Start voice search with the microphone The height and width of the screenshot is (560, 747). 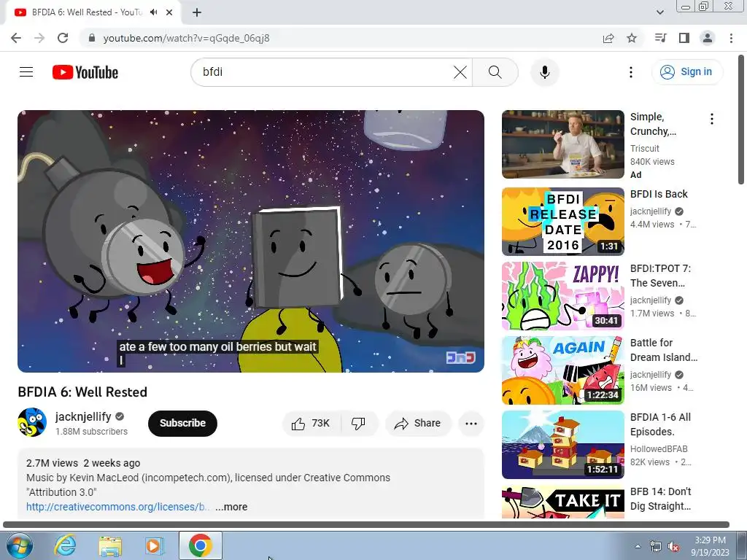(x=544, y=72)
